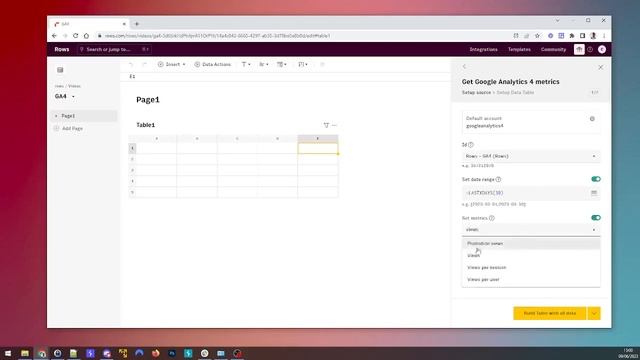Open the Table1 more options menu
Screen dimensions: 640x360
pyautogui.click(x=334, y=125)
